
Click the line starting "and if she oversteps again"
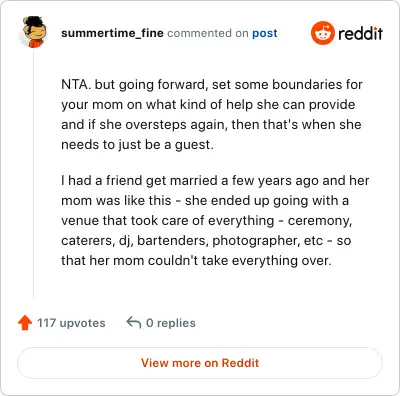[x=211, y=124]
